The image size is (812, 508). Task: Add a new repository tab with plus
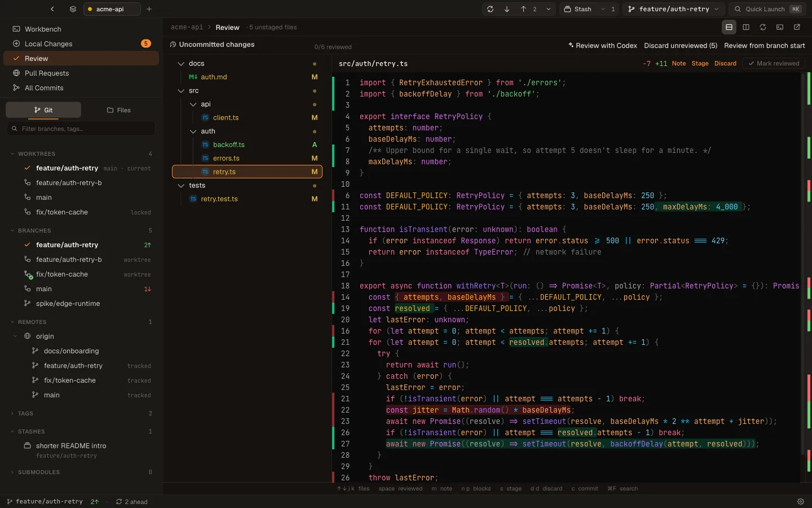tap(149, 9)
